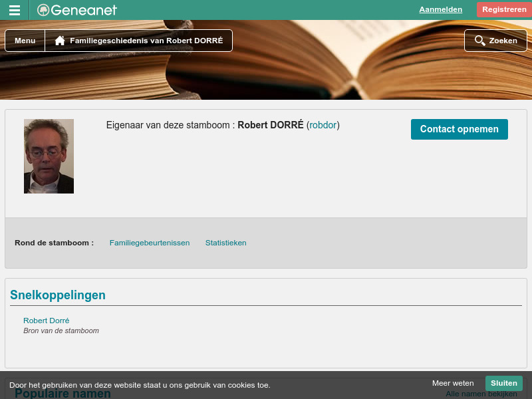Click Alle namen bekijken
Image resolution: width=532 pixels, height=399 pixels.
point(481,393)
